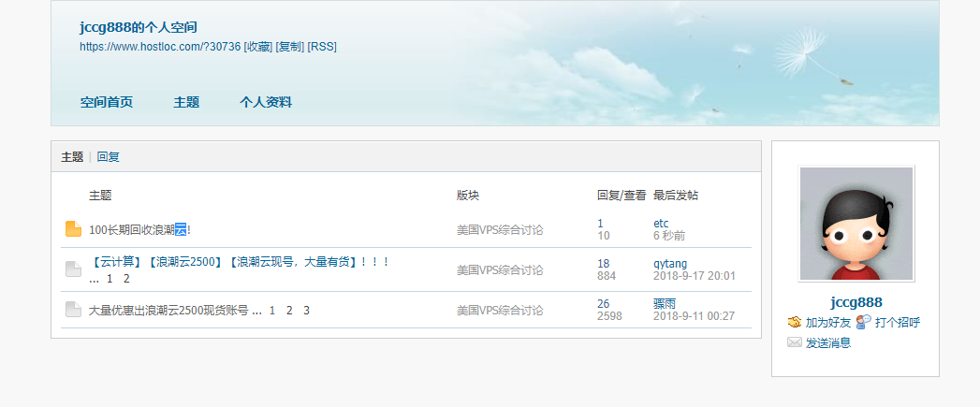The width and height of the screenshot is (980, 407).
Task: Click the view count 884
Action: point(607,276)
